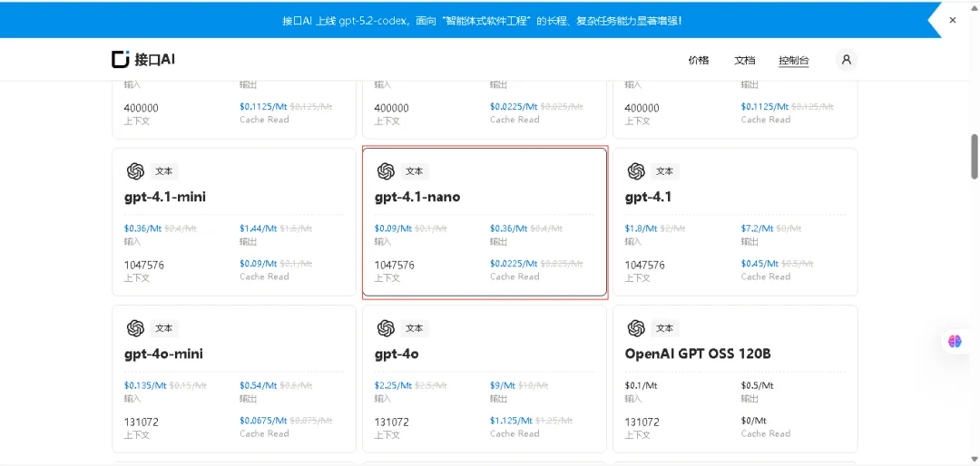This screenshot has height=466, width=980.
Task: Click the $0.5/Mt output price on GPT OSS 120B
Action: point(758,385)
